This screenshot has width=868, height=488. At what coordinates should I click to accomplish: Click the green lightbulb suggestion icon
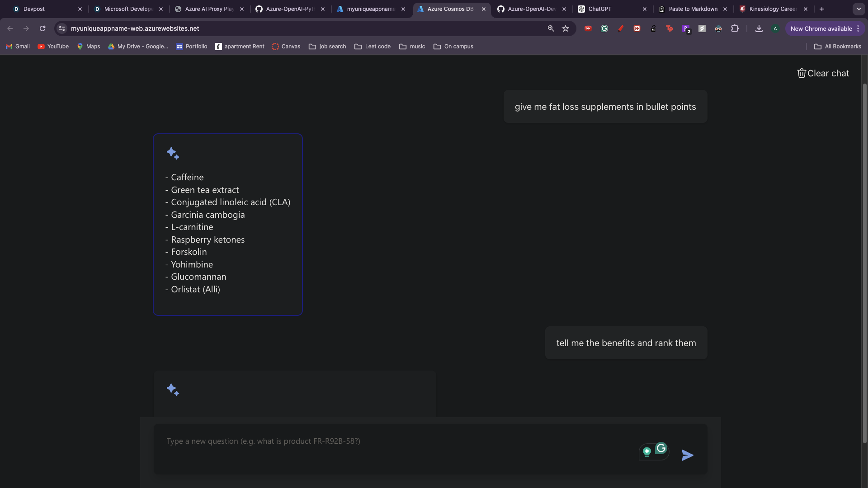(647, 451)
